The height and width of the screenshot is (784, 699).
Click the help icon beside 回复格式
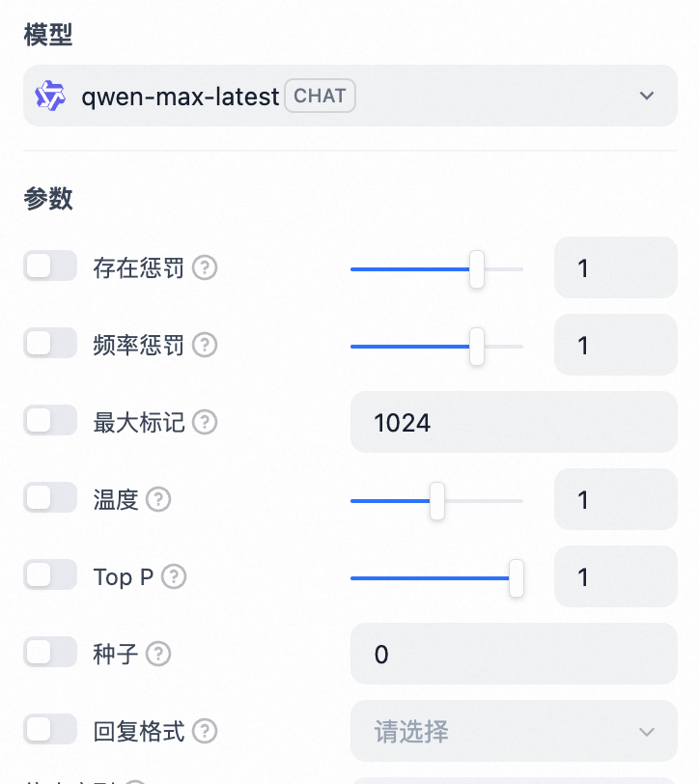pos(205,731)
